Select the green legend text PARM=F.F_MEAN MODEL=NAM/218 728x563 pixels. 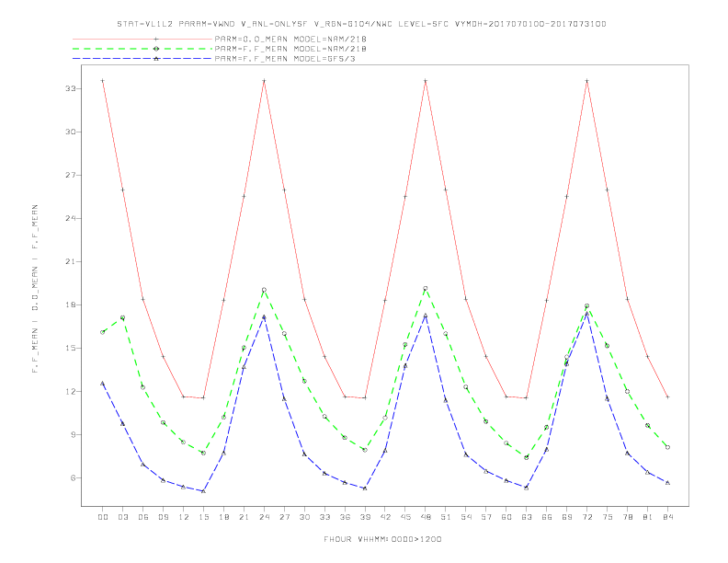pos(290,49)
